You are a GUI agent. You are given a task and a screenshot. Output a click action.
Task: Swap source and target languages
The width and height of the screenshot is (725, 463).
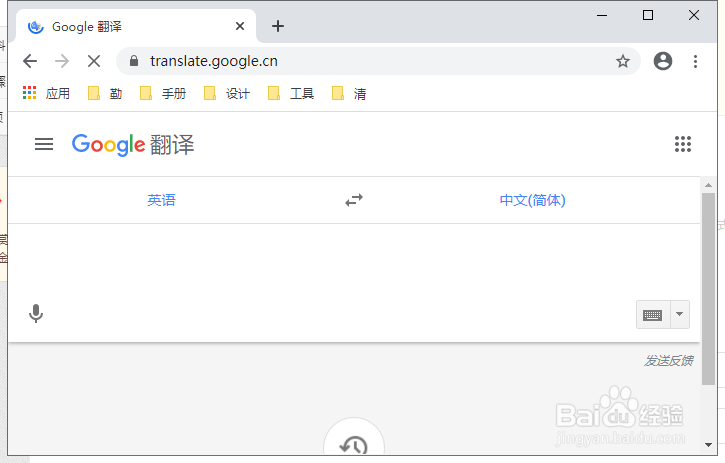pos(354,200)
